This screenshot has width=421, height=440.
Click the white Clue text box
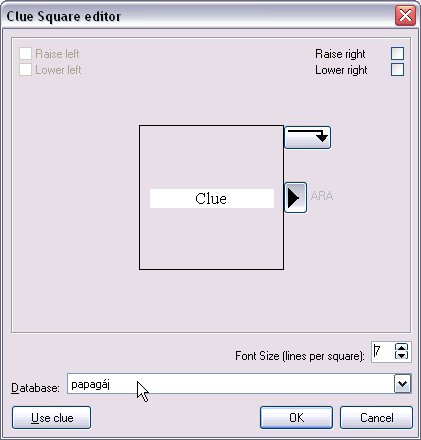(212, 199)
